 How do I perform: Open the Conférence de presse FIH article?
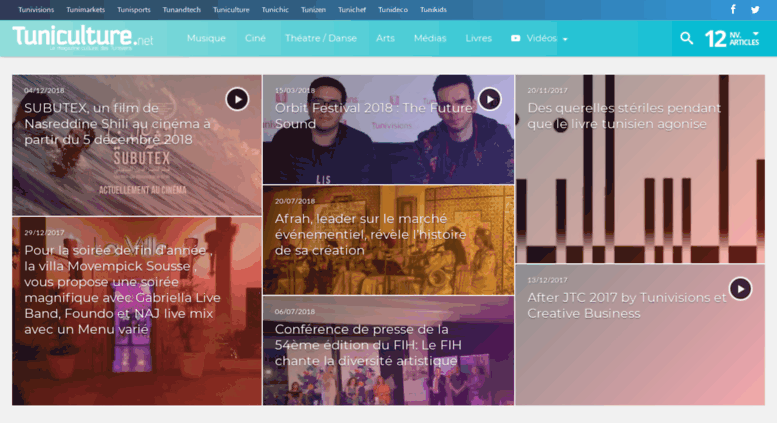[x=368, y=345]
